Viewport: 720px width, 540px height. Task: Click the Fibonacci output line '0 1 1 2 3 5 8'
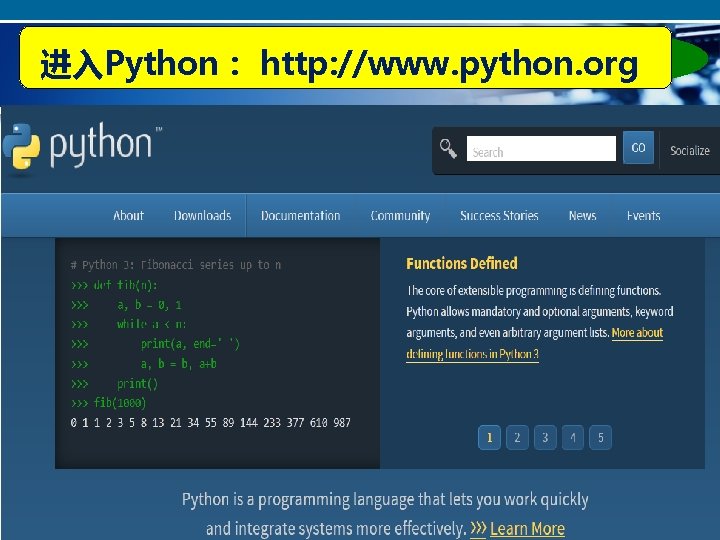pos(108,422)
